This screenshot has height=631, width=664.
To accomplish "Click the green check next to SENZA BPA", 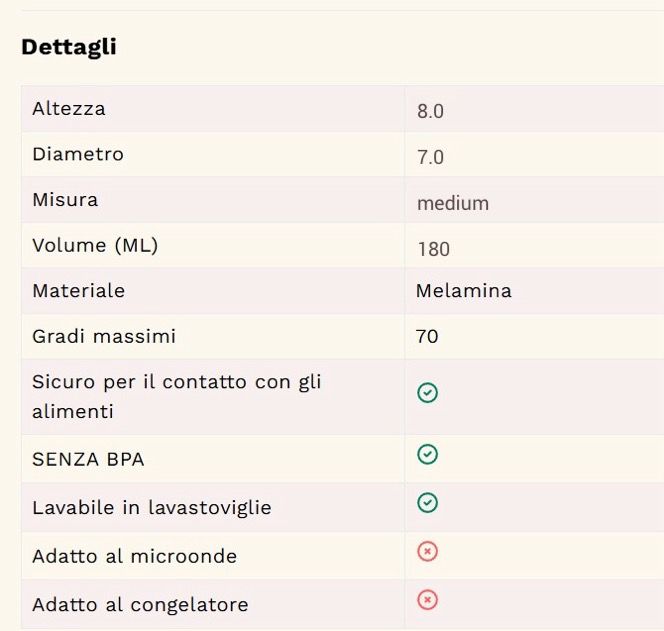I will [427, 455].
